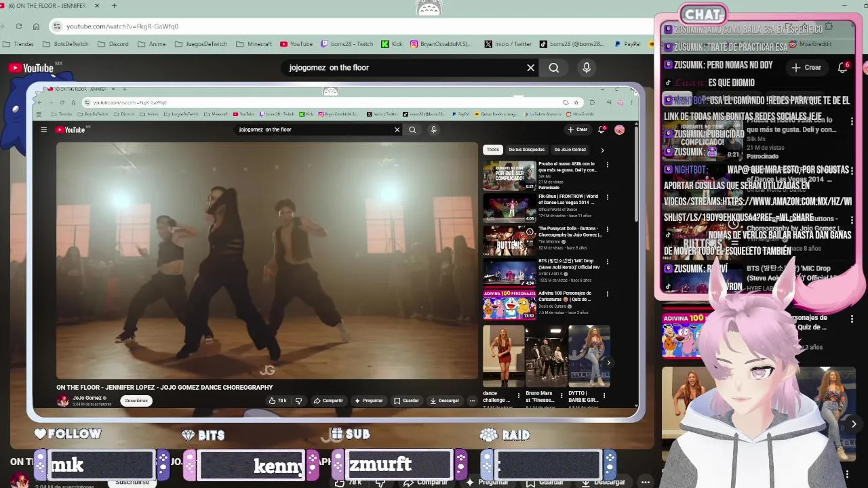
Task: Open the notifications bell in the inner YouTube window
Action: (601, 129)
